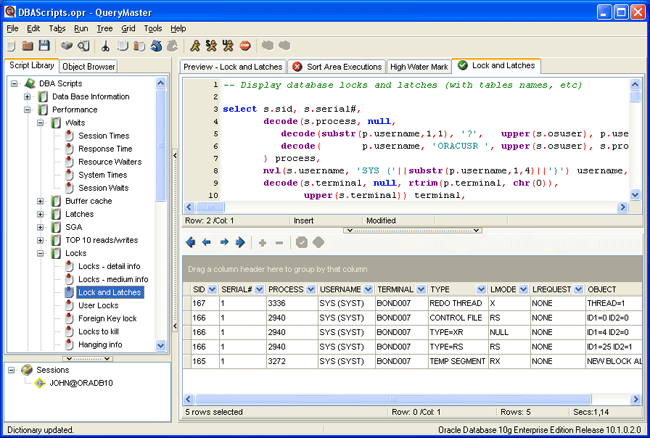This screenshot has height=438, width=650.
Task: Click the gray checkmark post-edit icon
Action: pos(302,242)
